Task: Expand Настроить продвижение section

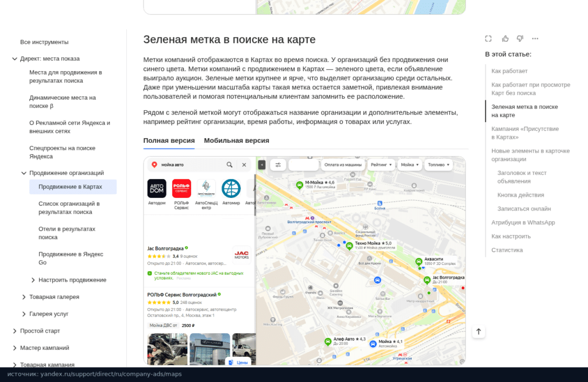Action: pos(33,280)
